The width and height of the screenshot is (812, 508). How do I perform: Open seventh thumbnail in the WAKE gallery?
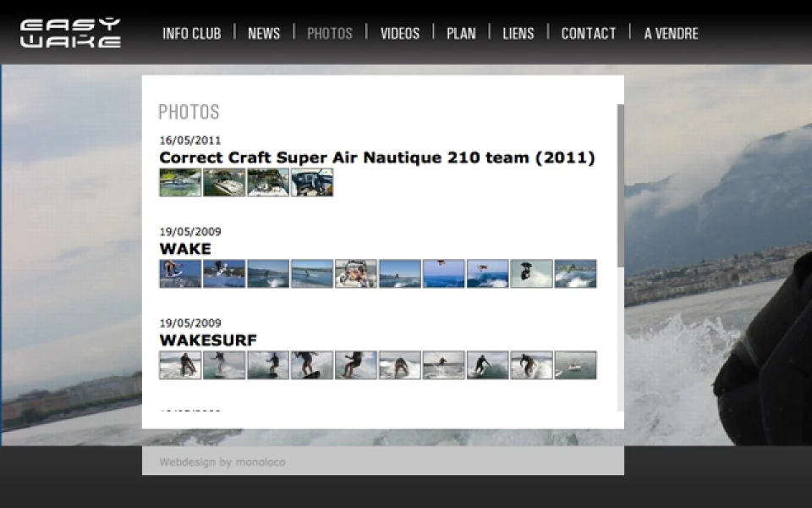[444, 273]
